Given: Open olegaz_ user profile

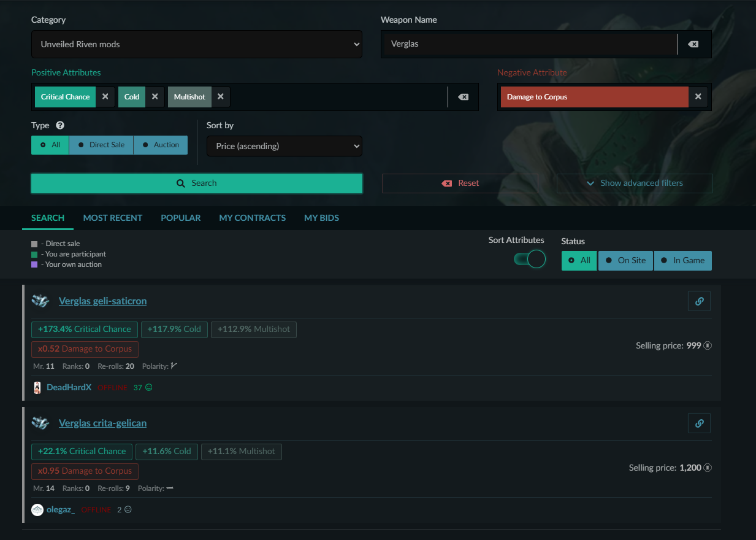Looking at the screenshot, I should (61, 509).
